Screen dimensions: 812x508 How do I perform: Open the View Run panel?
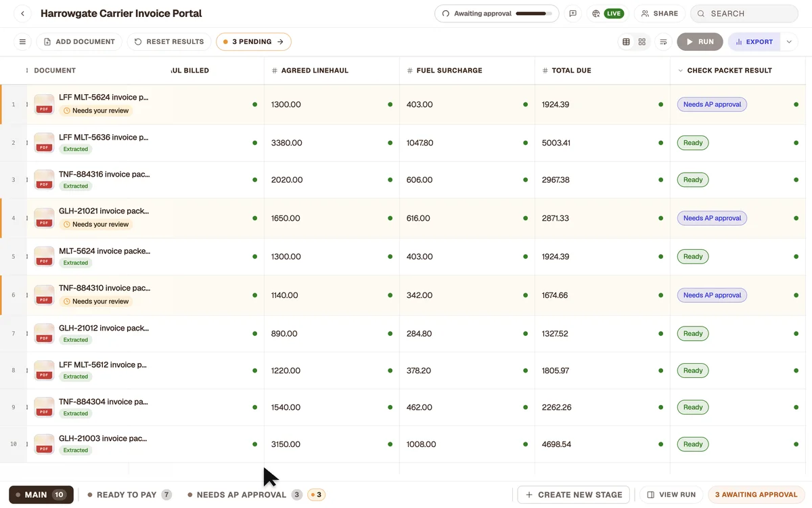tap(672, 495)
